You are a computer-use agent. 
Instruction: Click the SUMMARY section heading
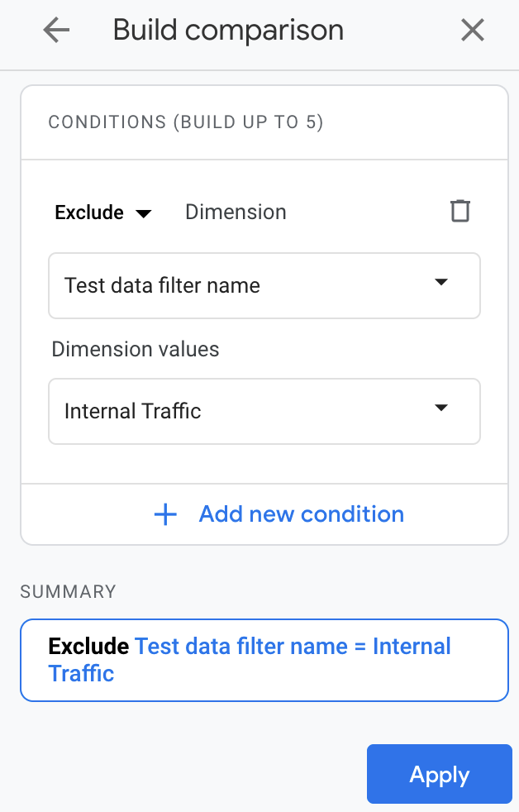point(69,591)
